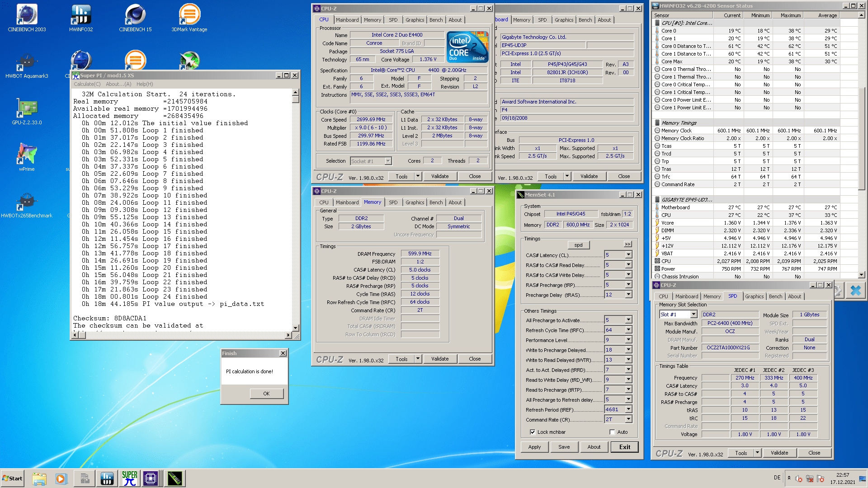Click the volume icon in the system tray
Screen dimensions: 868x488
799,479
